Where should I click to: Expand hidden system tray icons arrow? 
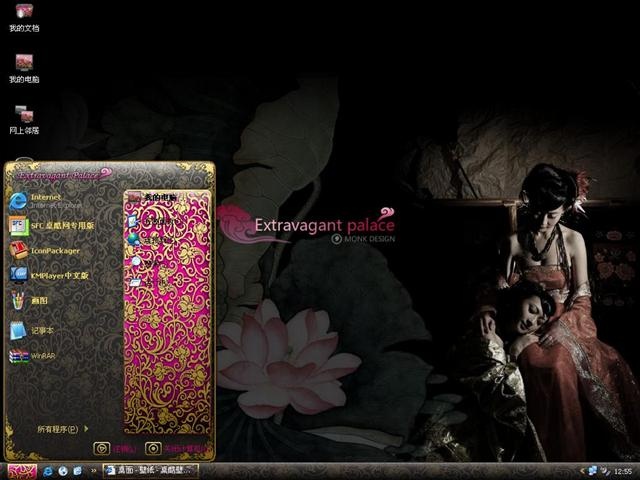click(x=582, y=471)
